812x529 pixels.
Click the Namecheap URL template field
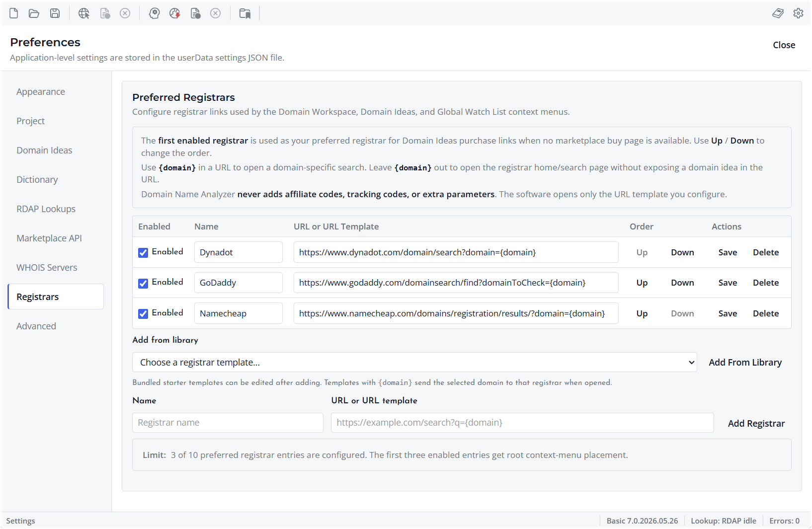[x=456, y=313]
